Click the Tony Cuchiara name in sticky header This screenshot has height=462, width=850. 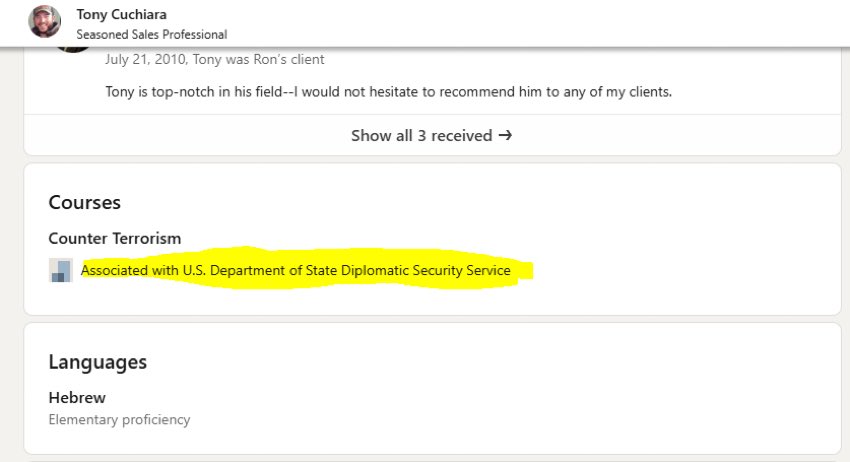(x=121, y=15)
